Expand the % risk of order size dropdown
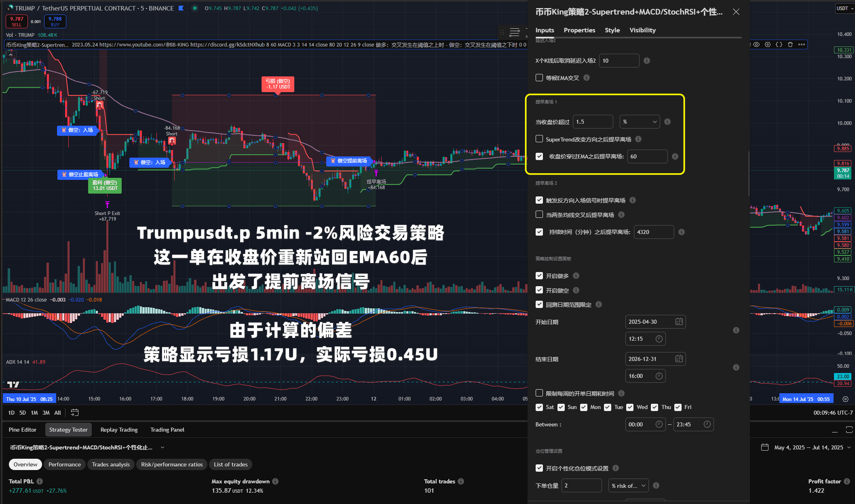 628,485
